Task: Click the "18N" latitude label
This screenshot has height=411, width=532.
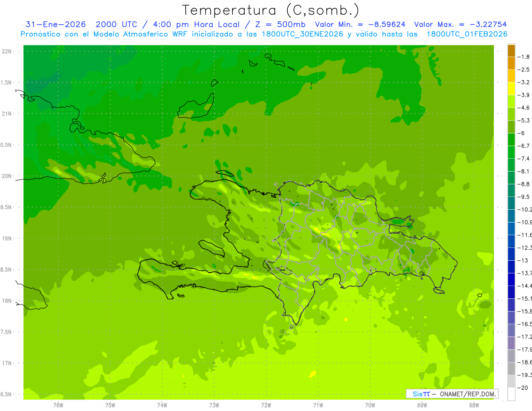Action: [7, 301]
